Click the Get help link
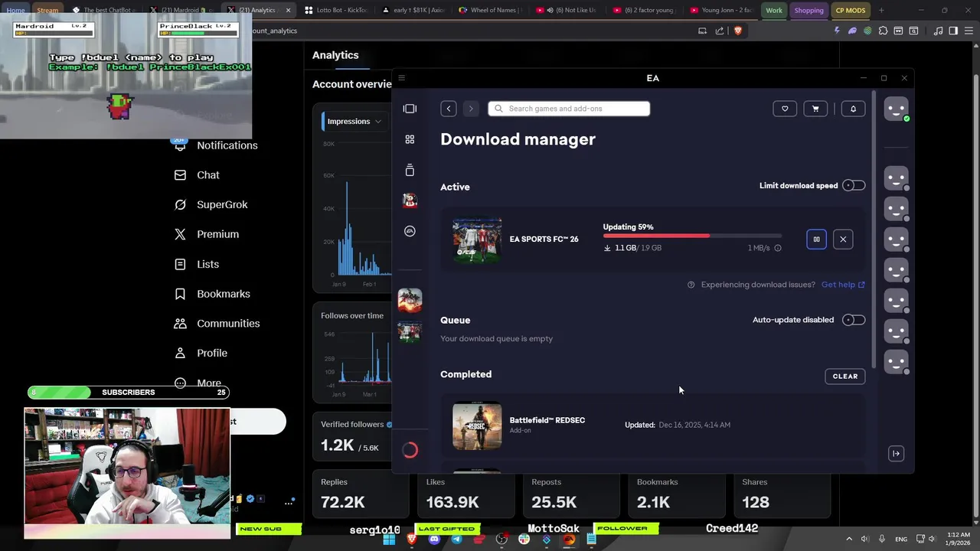 (843, 285)
